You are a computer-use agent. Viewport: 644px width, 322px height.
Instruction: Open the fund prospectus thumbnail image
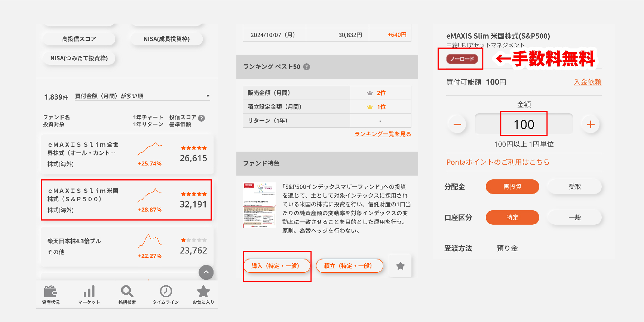pyautogui.click(x=259, y=205)
